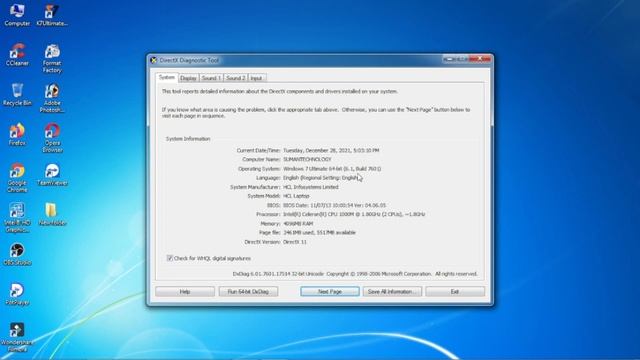The image size is (640, 360).
Task: Open the Intel HD Graphics shortcut
Action: pyautogui.click(x=17, y=218)
